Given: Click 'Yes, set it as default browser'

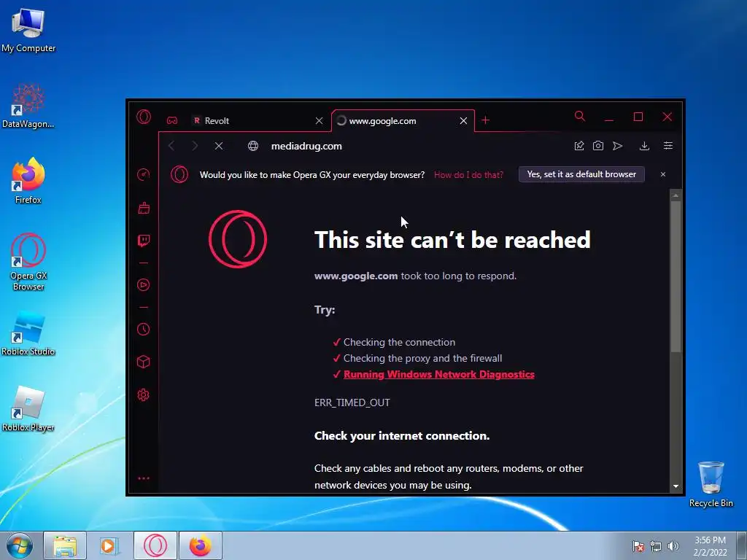Looking at the screenshot, I should (x=581, y=174).
